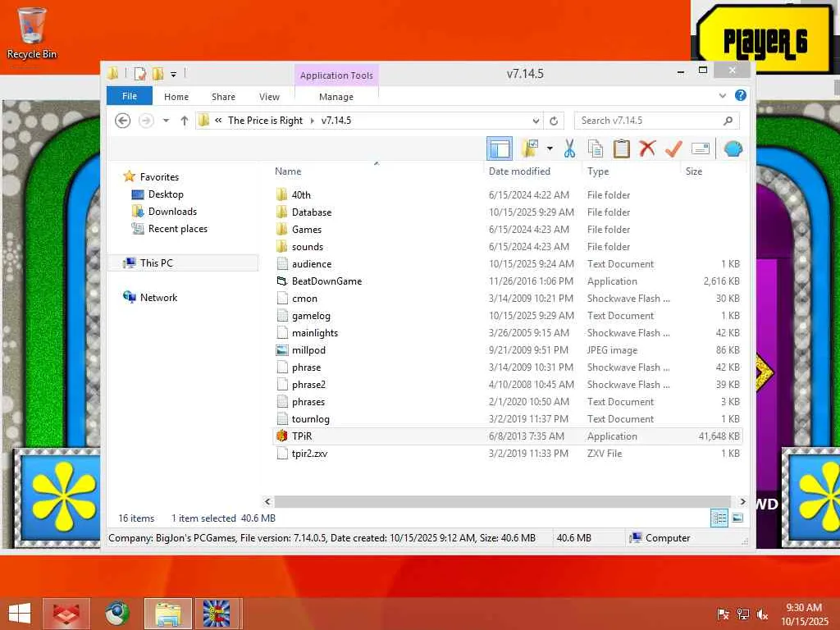Click the red X Delete icon
Image resolution: width=840 pixels, height=630 pixels.
(648, 148)
